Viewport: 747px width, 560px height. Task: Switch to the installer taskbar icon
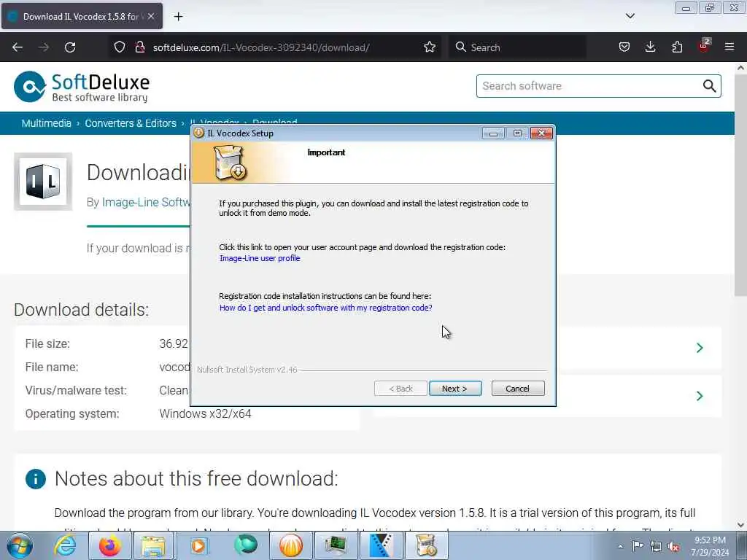pyautogui.click(x=426, y=545)
